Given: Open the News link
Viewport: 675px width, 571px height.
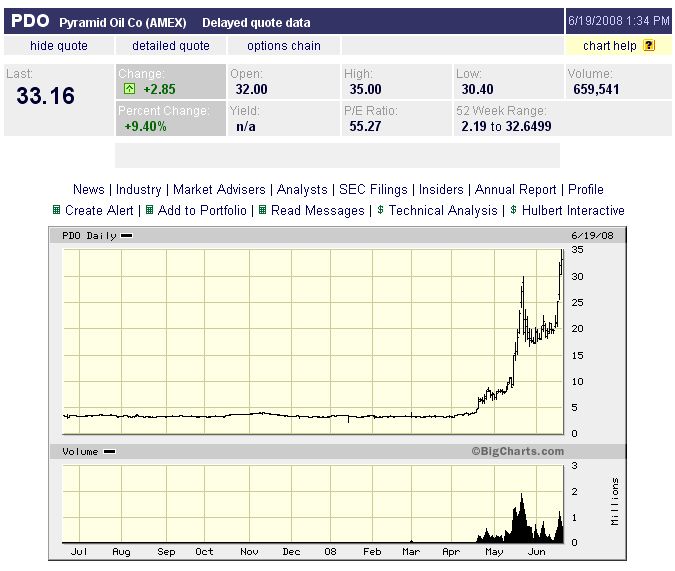Looking at the screenshot, I should coord(89,189).
